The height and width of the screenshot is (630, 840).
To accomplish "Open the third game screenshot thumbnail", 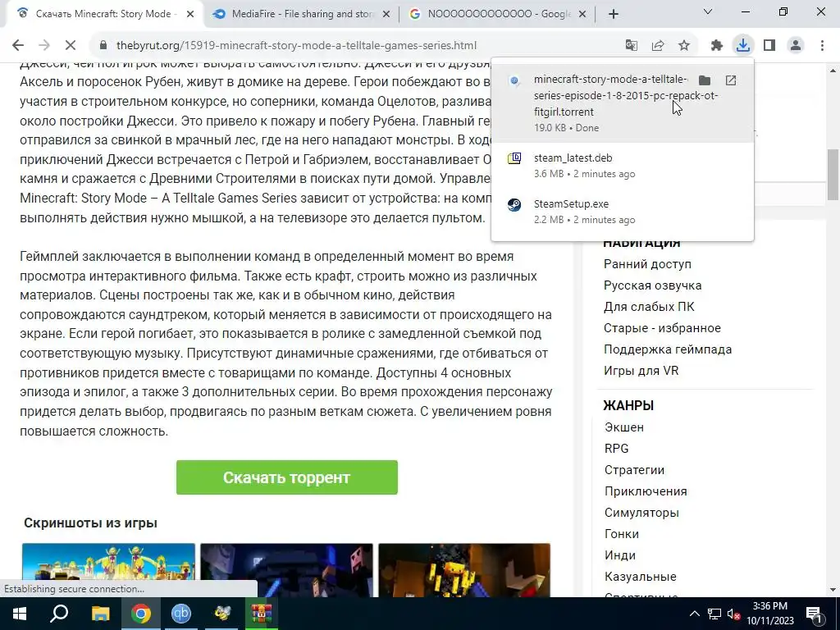I will (464, 570).
